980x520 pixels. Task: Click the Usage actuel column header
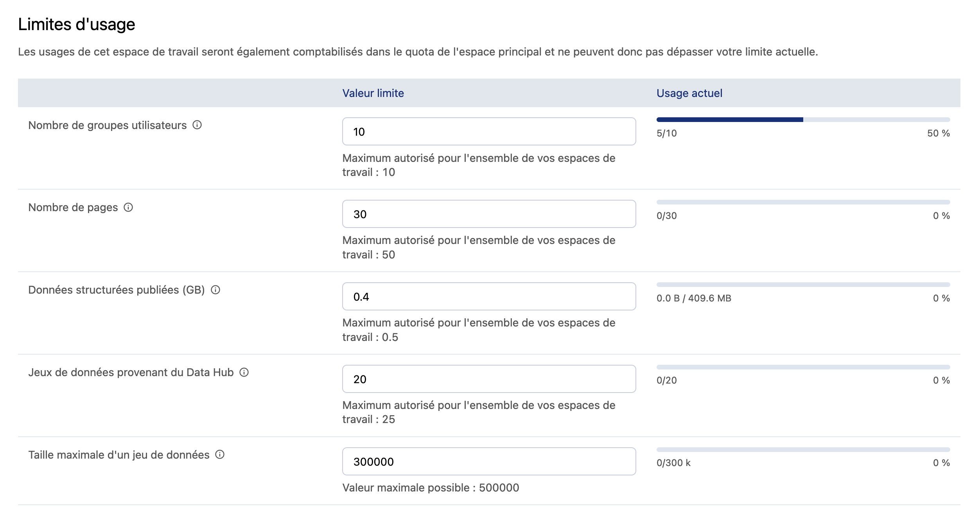tap(689, 93)
